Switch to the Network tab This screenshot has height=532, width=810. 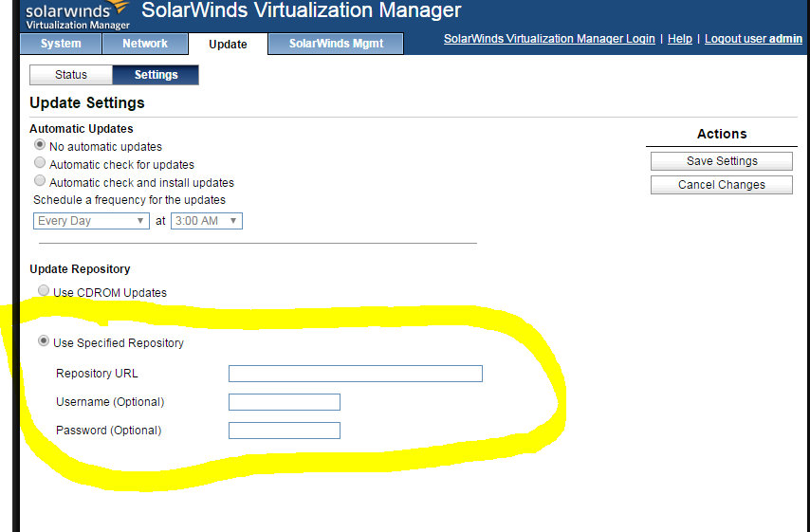click(145, 44)
